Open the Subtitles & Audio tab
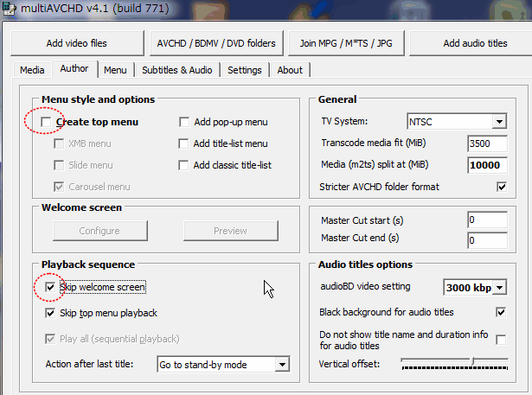Screen dimensions: 532x395 [176, 70]
